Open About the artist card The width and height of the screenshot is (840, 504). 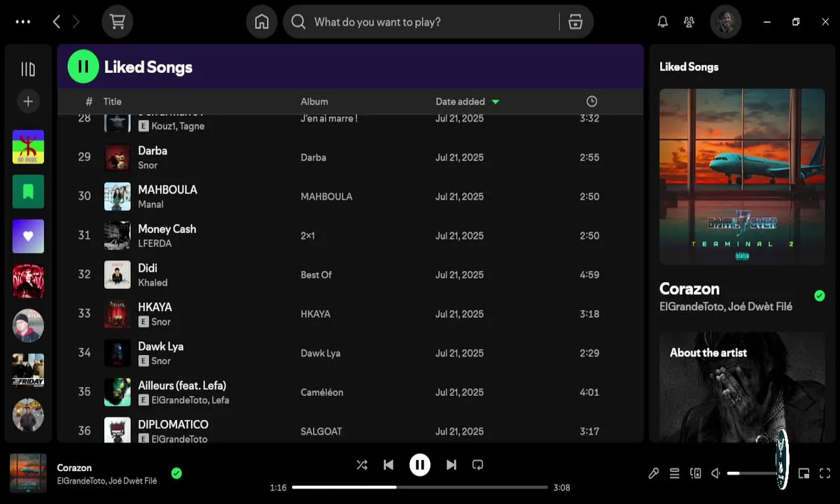[x=742, y=386]
